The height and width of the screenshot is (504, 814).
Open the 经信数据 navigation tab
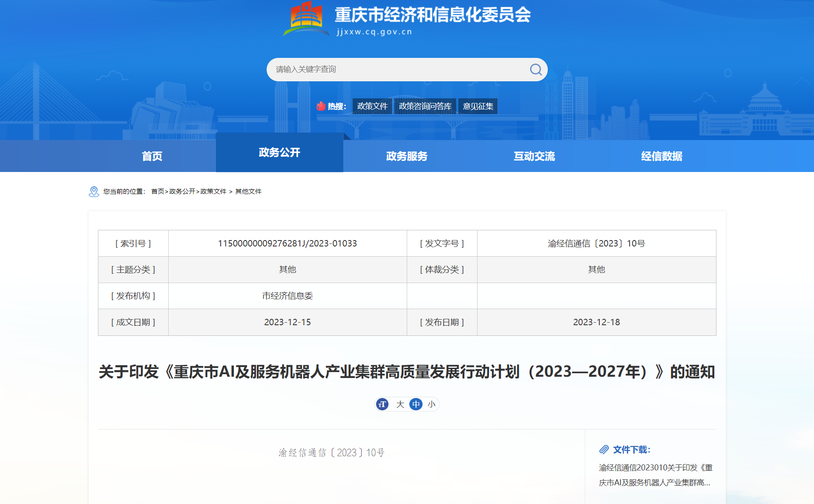click(x=662, y=156)
